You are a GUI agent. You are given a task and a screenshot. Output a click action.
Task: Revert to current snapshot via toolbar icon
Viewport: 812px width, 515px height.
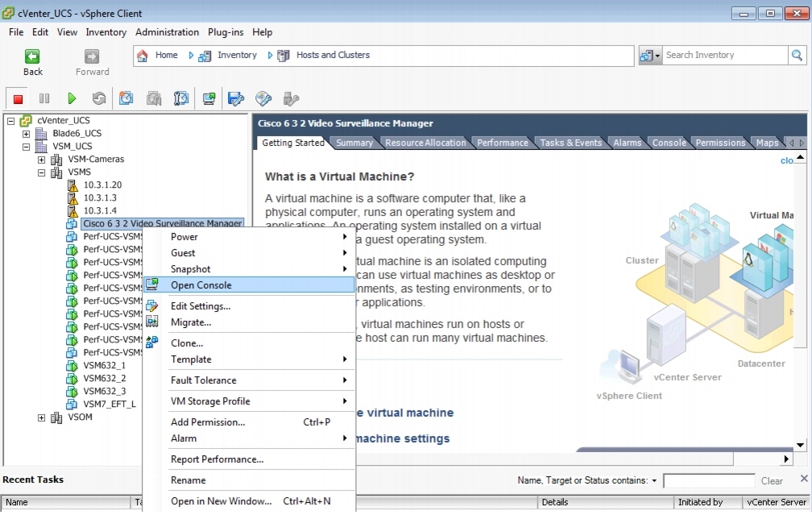(x=153, y=98)
